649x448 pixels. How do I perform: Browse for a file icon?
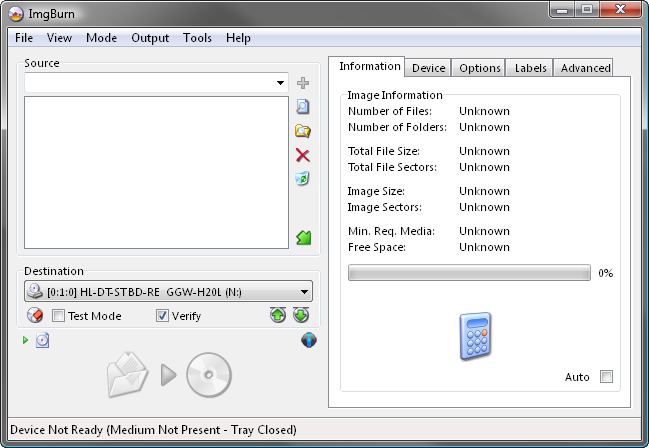[303, 107]
